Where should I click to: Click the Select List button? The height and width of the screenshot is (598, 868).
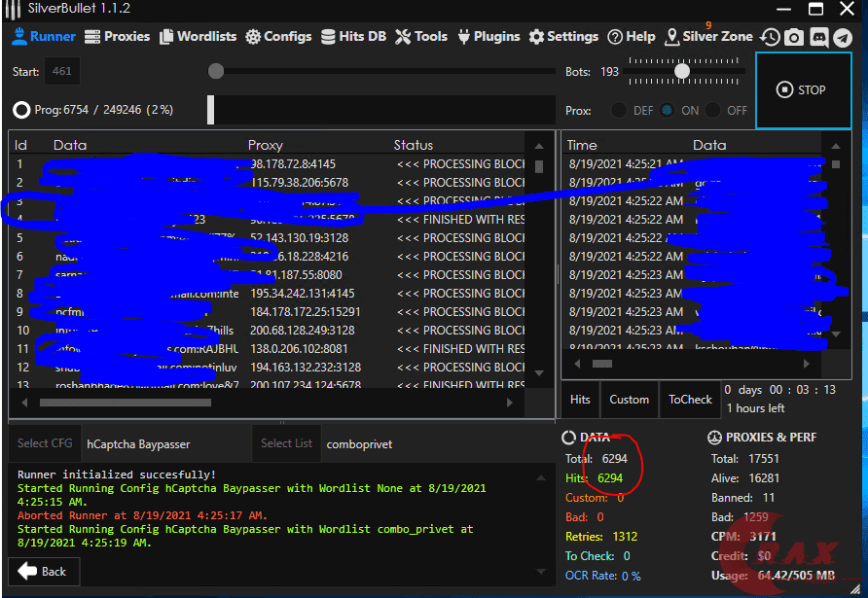(x=286, y=443)
